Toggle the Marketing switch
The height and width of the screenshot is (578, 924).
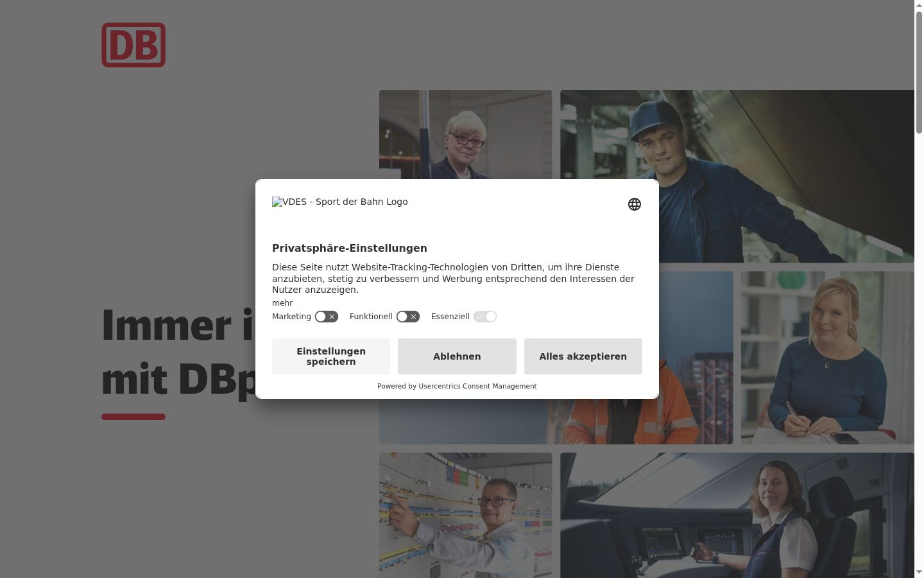click(326, 317)
